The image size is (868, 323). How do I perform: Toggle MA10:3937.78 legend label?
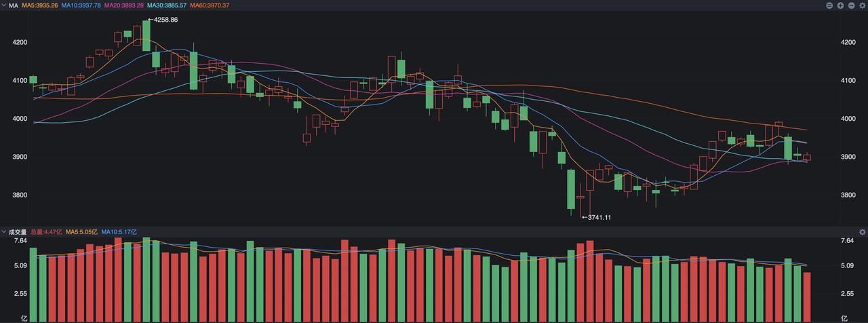coord(79,5)
